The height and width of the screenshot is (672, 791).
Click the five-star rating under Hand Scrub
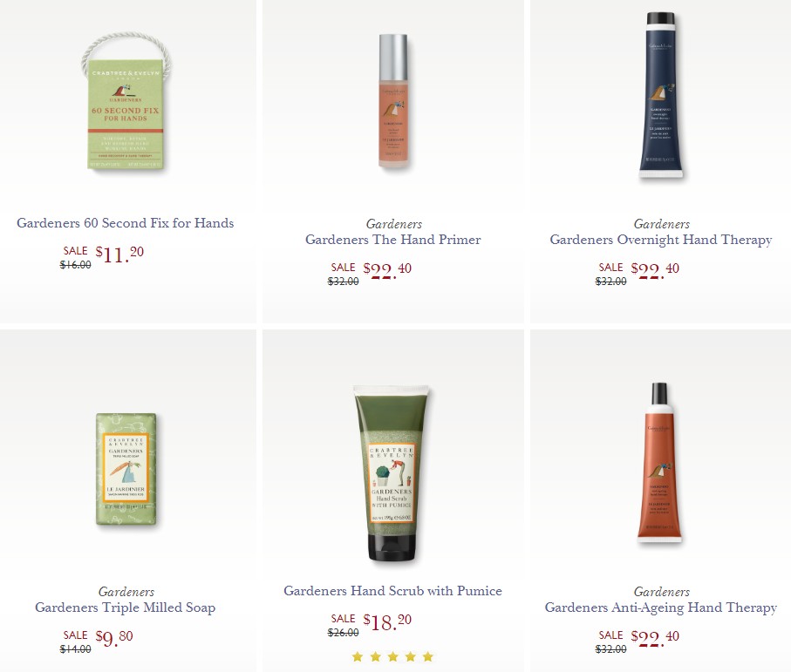(x=393, y=656)
